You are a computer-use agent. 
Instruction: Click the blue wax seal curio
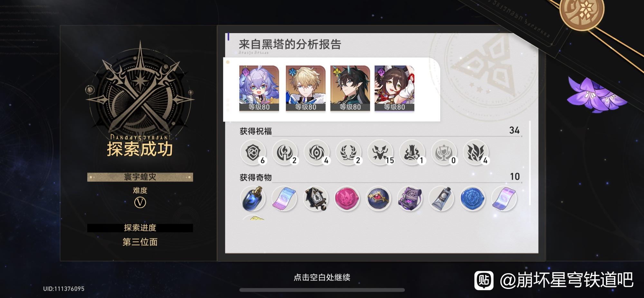point(473,199)
